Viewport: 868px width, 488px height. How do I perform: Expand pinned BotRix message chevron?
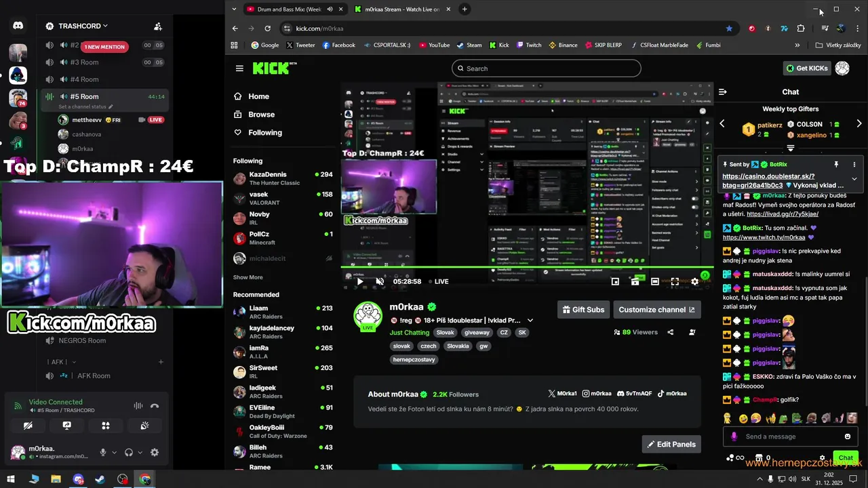[x=854, y=179]
